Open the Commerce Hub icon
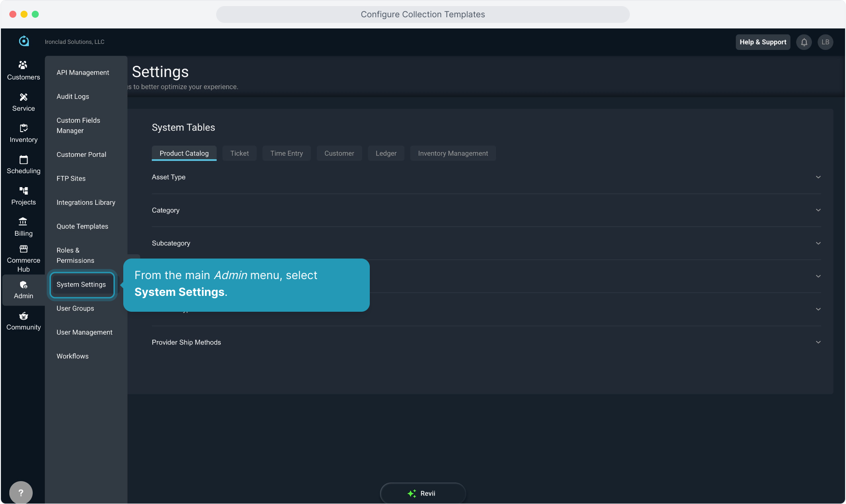 [23, 249]
